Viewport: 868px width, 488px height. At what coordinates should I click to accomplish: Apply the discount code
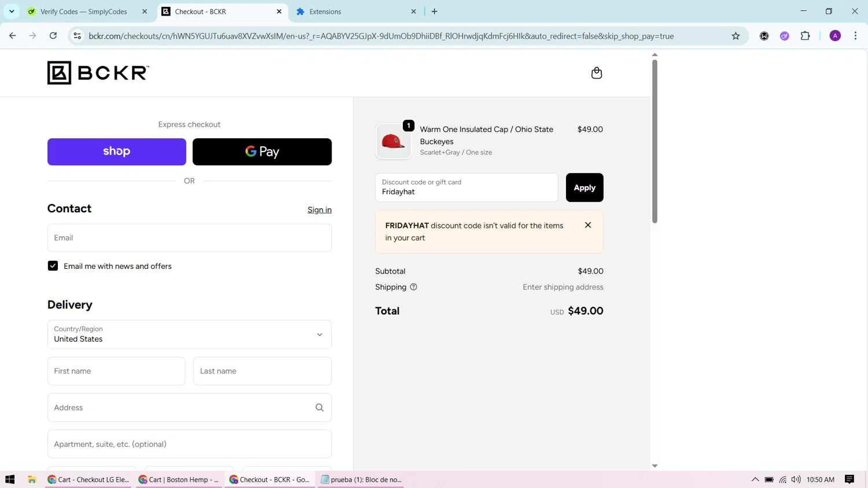(x=584, y=187)
